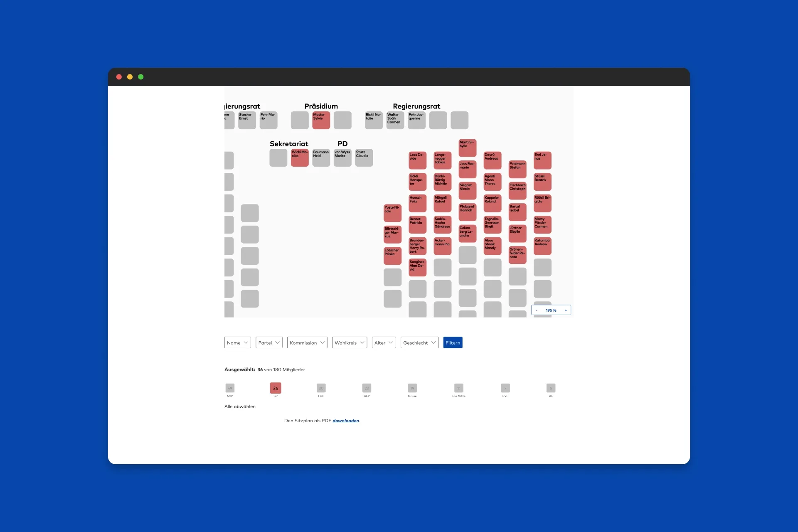Enable the FDP party filter
798x532 pixels.
tap(321, 388)
